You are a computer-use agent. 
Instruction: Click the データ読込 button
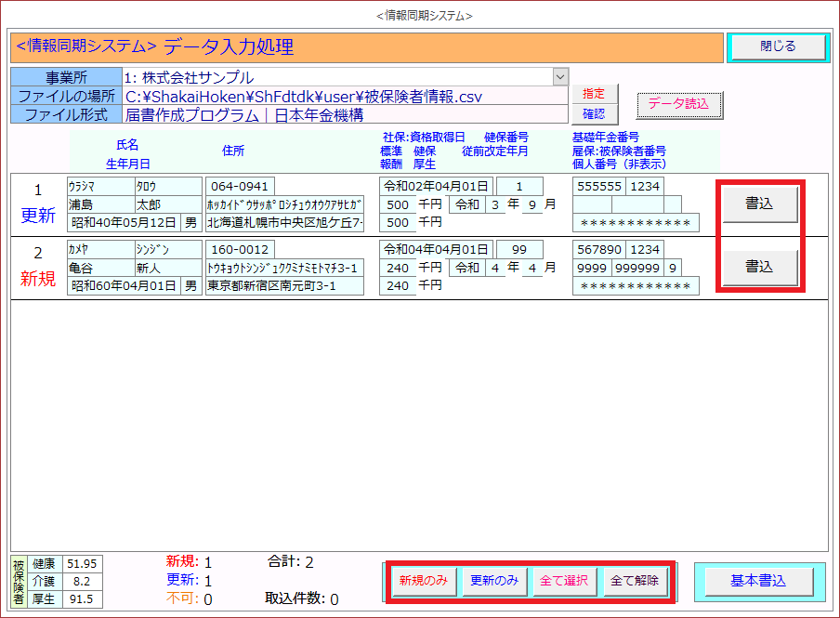tap(678, 105)
